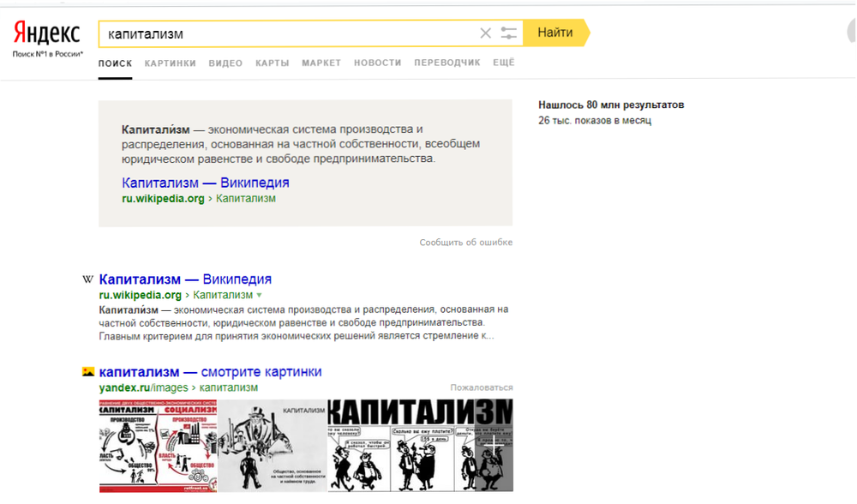This screenshot has height=504, width=857.
Task: Expand the arrow next to green Капитализм path
Action: click(x=259, y=295)
